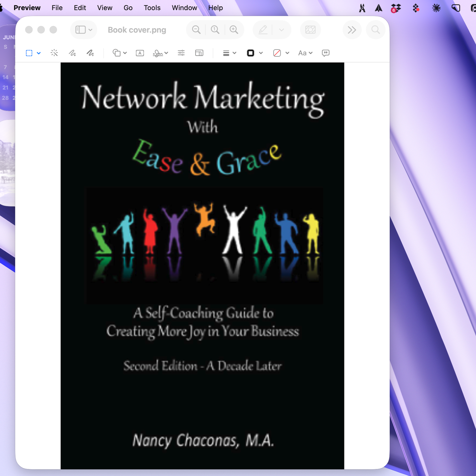
Task: Open the Preview application menu
Action: (x=27, y=8)
